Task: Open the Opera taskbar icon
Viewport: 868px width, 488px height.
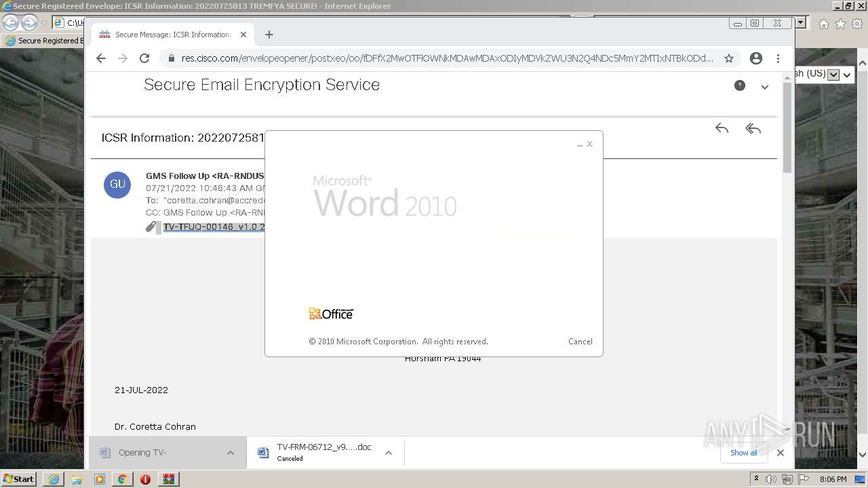Action: [145, 479]
